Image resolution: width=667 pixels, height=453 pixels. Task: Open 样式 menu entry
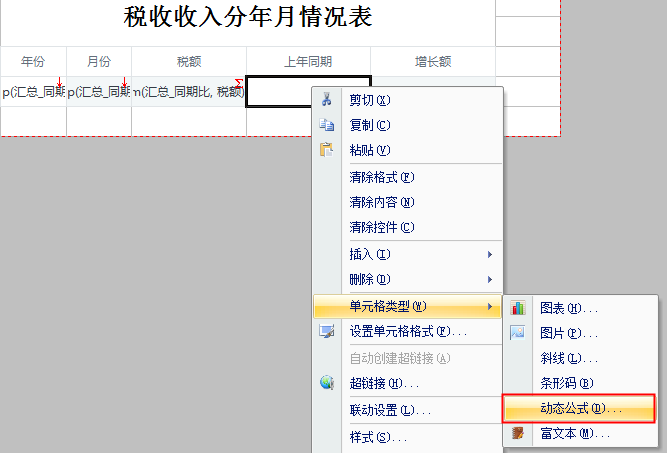pos(408,437)
